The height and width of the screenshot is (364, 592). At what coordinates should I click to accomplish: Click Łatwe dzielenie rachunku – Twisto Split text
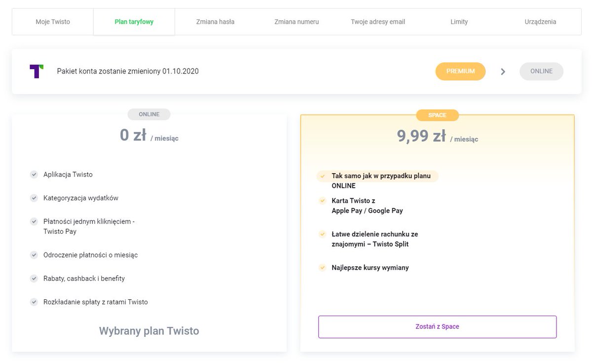(x=375, y=239)
